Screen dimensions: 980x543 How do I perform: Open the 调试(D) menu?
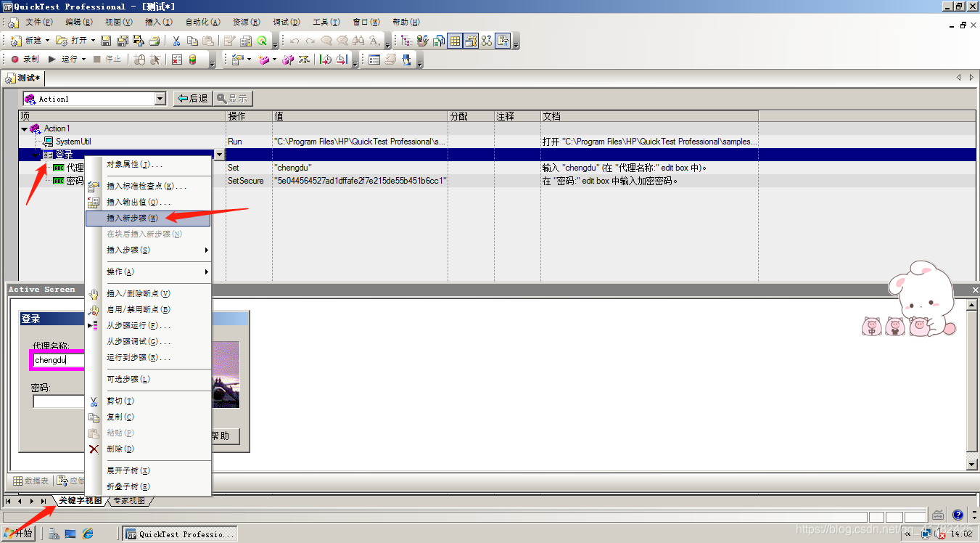pyautogui.click(x=287, y=23)
